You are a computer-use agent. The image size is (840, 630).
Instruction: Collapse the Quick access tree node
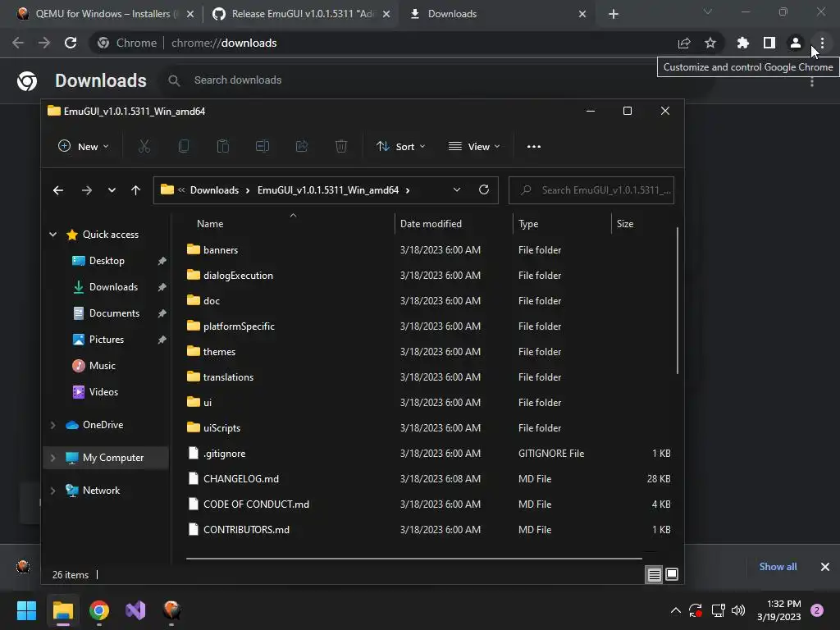[53, 234]
